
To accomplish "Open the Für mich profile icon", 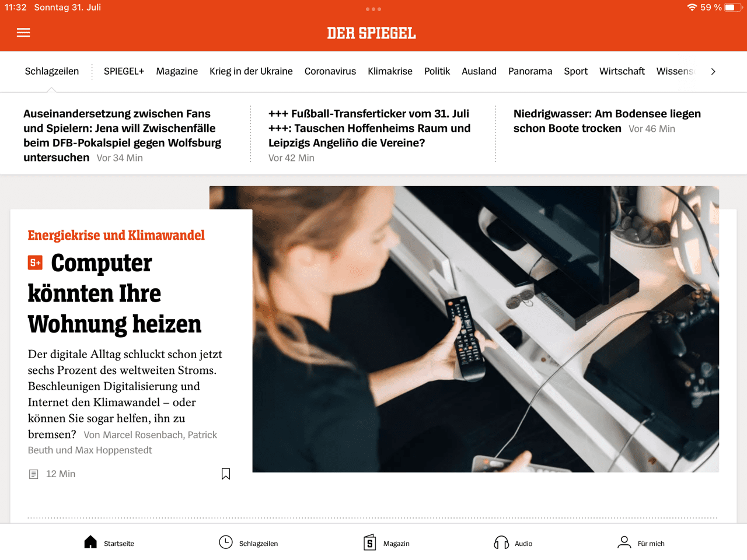I will (x=624, y=542).
